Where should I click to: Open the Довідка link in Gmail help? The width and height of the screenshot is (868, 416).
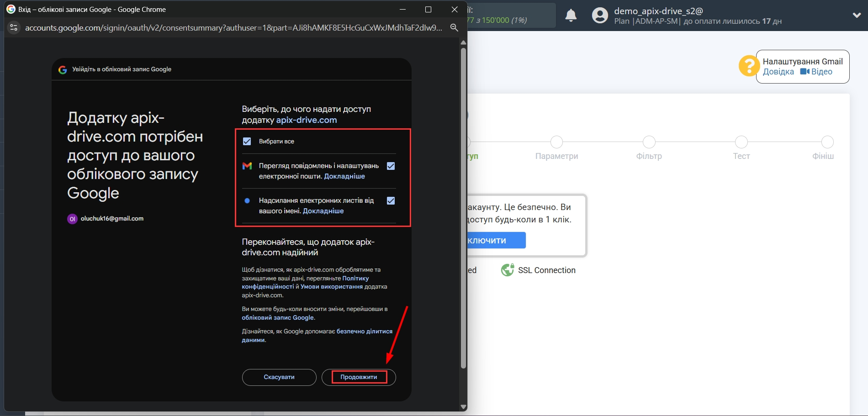[778, 72]
